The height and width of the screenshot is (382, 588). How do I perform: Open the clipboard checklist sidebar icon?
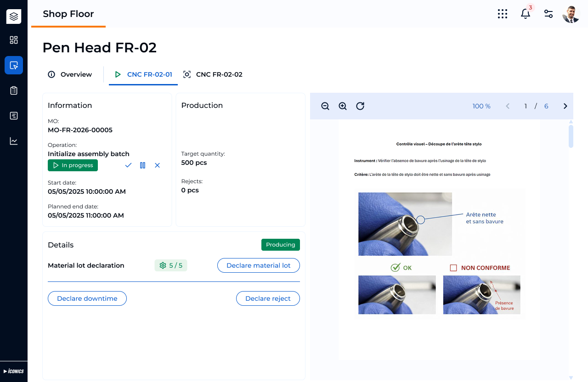(14, 90)
